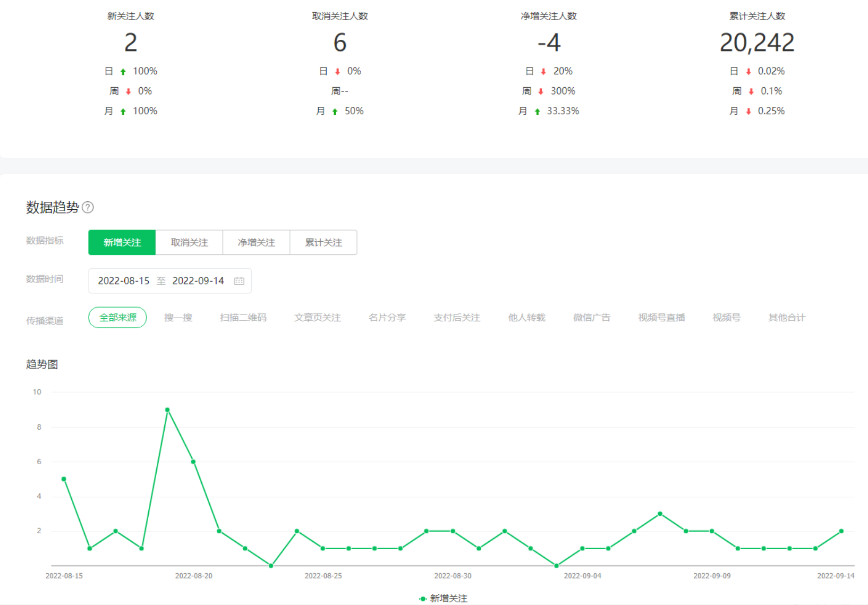The height and width of the screenshot is (605, 868).
Task: Click the 累计关注人数 value 20,242
Action: (x=757, y=42)
